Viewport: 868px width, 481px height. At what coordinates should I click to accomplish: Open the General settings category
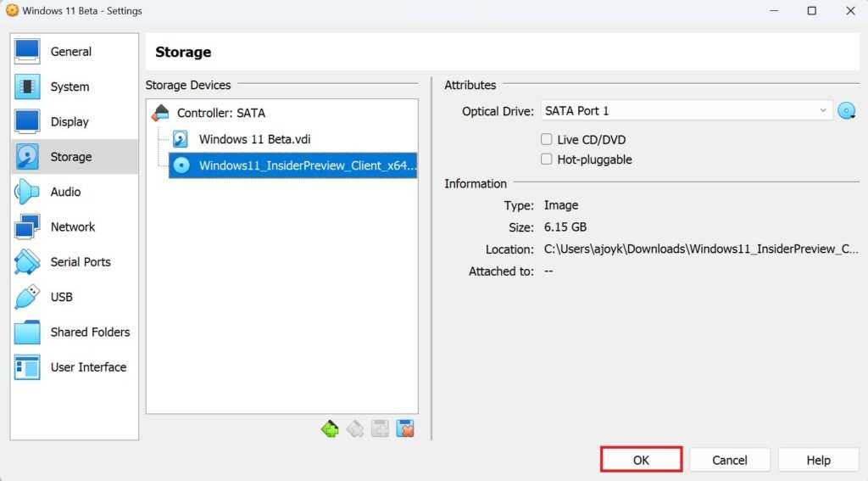pos(70,52)
